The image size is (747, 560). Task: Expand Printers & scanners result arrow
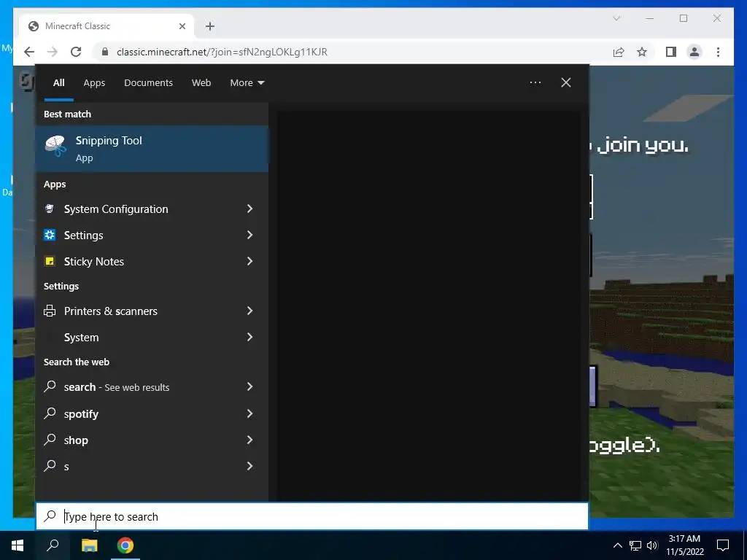249,311
